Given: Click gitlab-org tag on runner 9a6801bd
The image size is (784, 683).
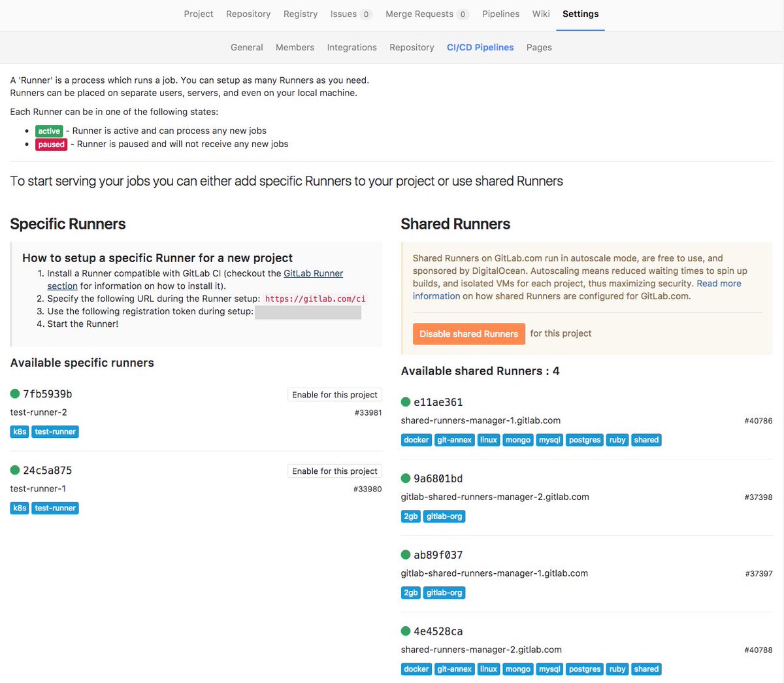Looking at the screenshot, I should point(444,517).
